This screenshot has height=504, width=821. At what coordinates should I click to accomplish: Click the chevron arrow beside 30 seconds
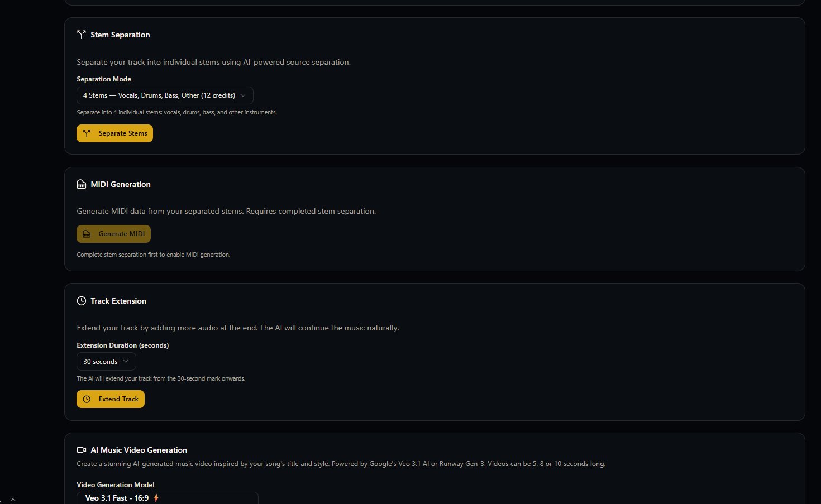click(x=126, y=362)
